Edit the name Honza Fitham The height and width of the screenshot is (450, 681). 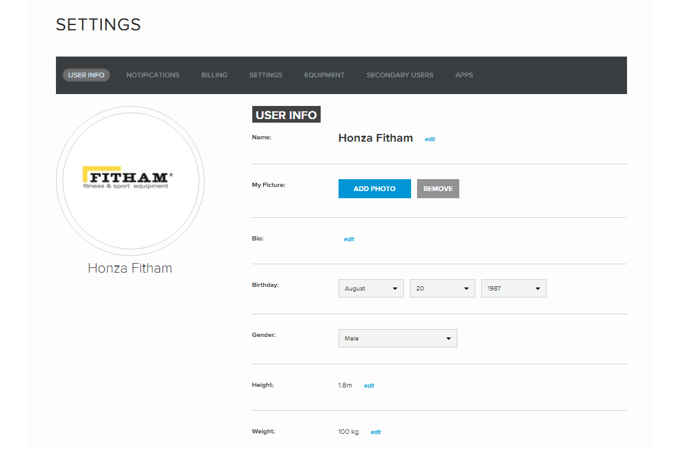click(430, 139)
